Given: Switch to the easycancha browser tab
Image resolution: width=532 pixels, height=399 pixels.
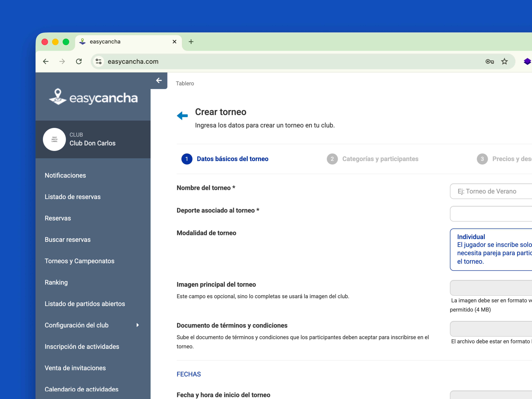Looking at the screenshot, I should click(x=128, y=42).
